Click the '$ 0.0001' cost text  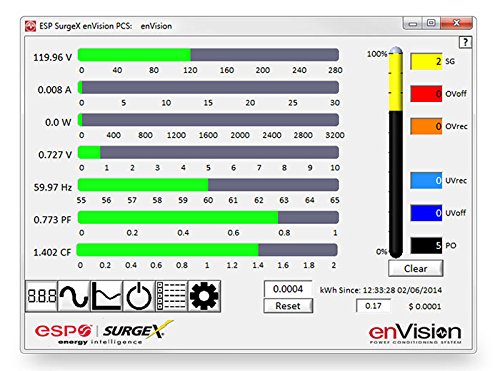[425, 306]
